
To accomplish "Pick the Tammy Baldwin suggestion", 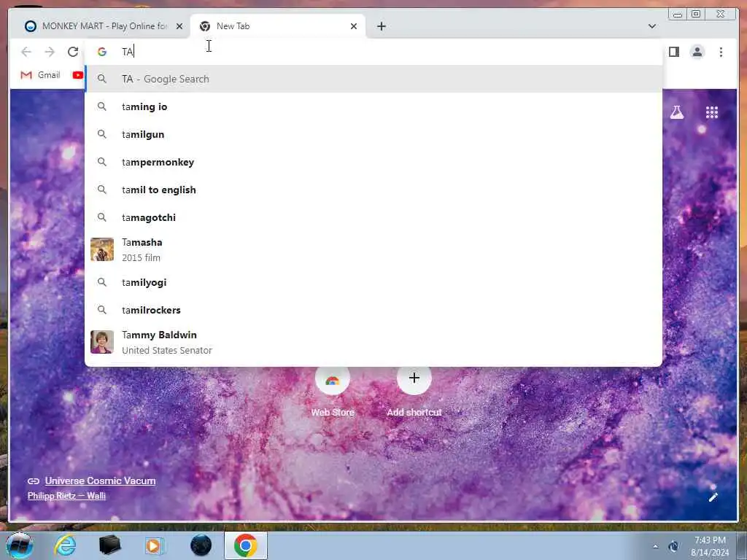I will (x=373, y=343).
